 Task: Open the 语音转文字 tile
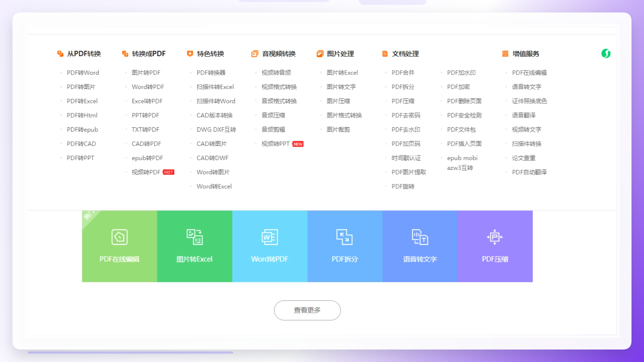tap(420, 246)
